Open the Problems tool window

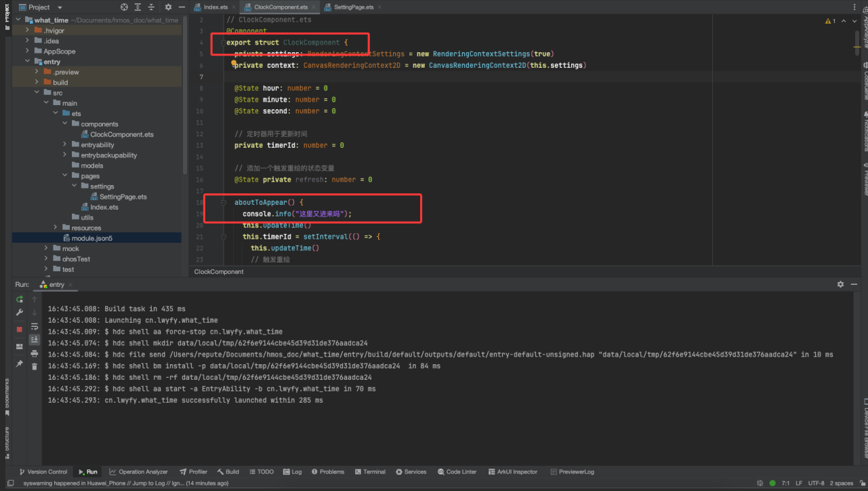(x=327, y=472)
